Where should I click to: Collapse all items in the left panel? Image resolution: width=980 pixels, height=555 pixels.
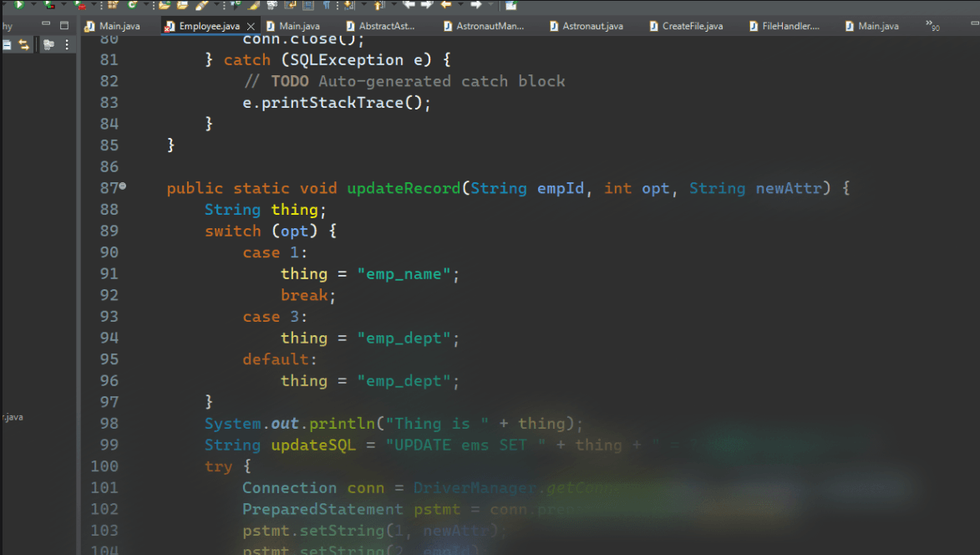(x=7, y=45)
